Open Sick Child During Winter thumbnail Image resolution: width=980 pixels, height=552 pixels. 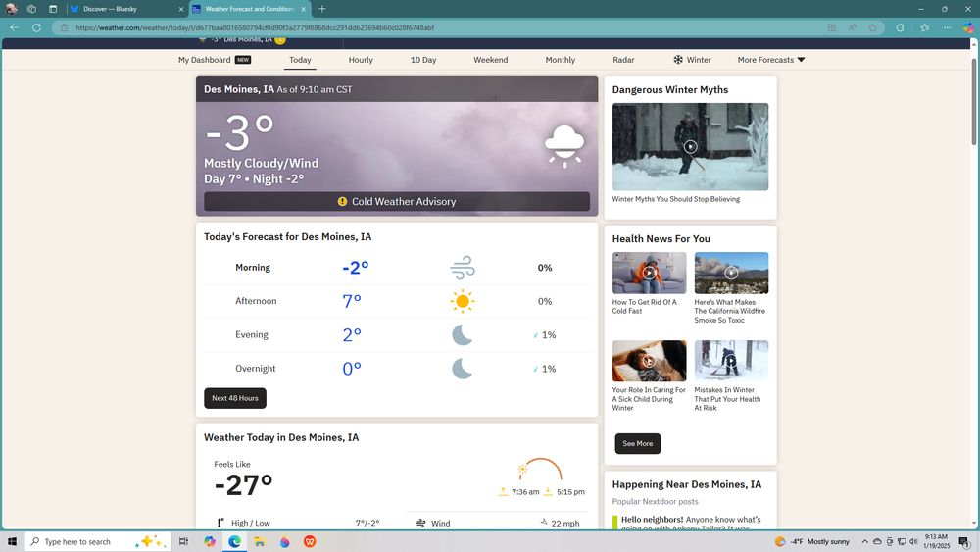click(650, 361)
